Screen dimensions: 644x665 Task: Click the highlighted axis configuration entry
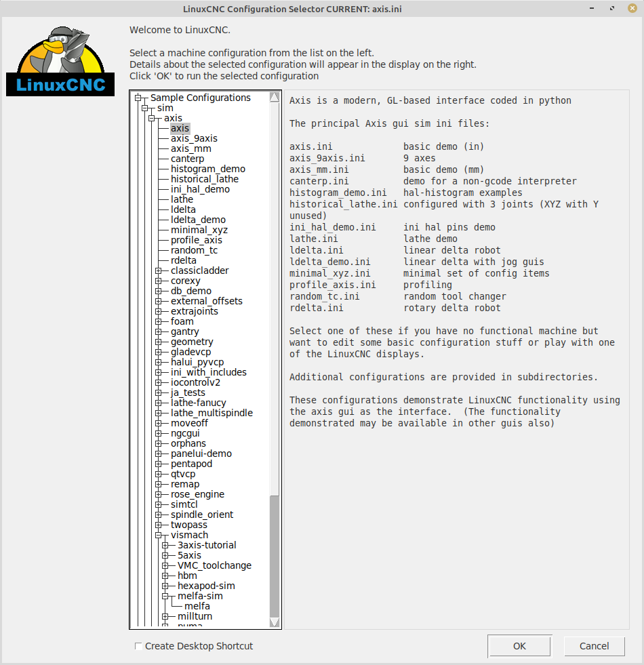click(180, 128)
